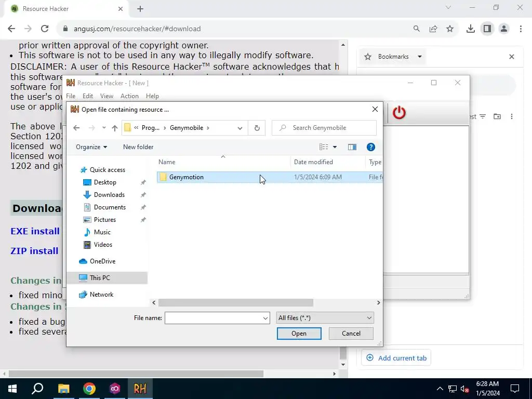Select Quick access in navigation pane
The image size is (532, 399).
[x=107, y=170]
